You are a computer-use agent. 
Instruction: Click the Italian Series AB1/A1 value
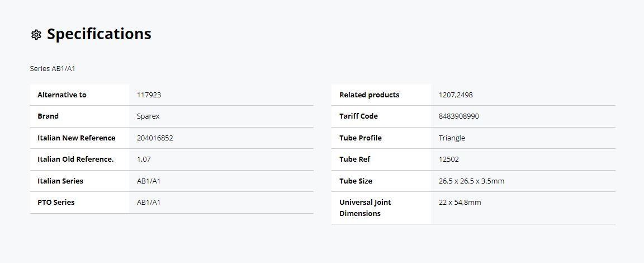click(149, 181)
